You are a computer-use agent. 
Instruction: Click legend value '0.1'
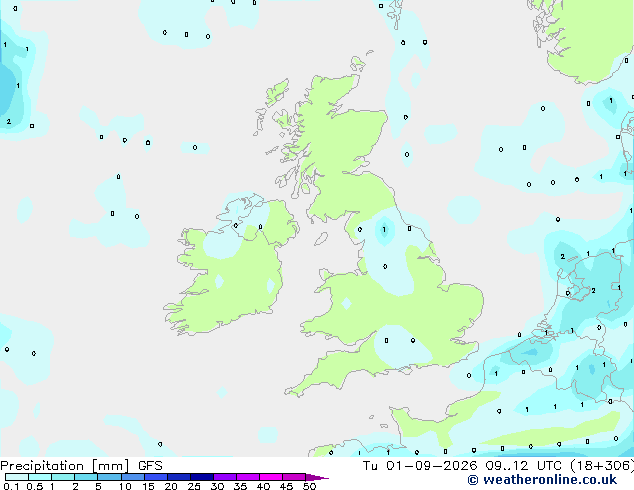(x=11, y=486)
